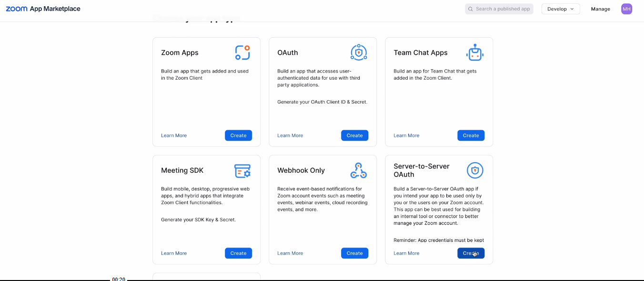
Task: Click the 00:20 video timestamp
Action: click(119, 279)
